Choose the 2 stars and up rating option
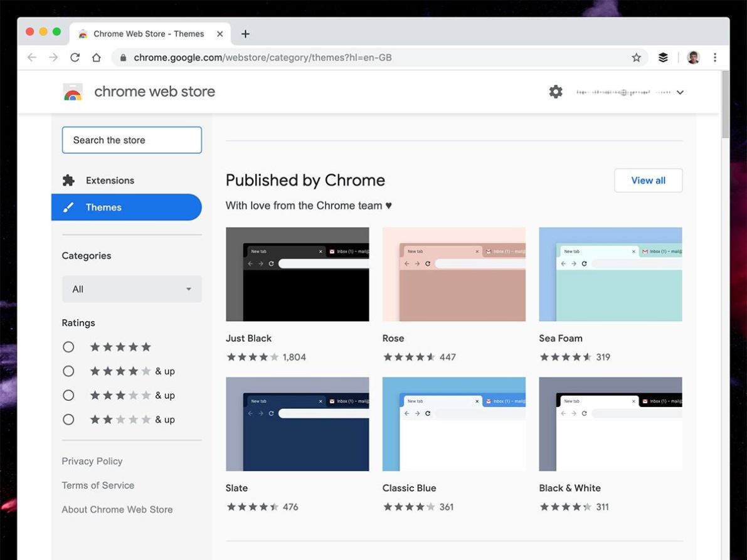Viewport: 747px width, 560px height. (x=68, y=419)
